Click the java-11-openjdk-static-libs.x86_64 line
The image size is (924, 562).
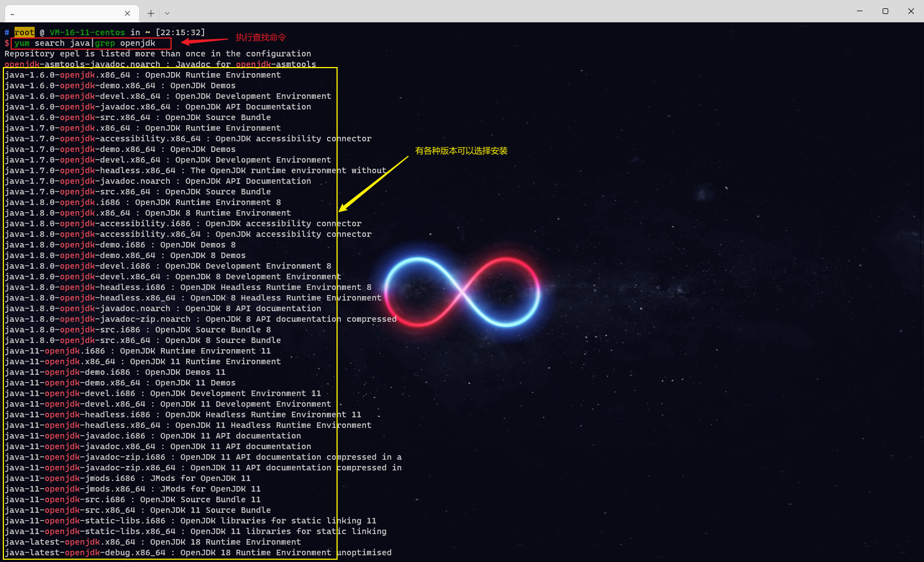point(196,531)
